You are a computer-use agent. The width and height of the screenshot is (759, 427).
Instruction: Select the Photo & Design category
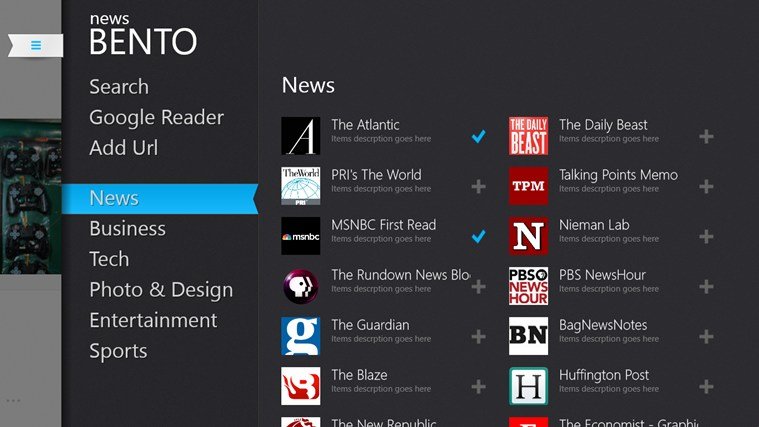tap(161, 290)
